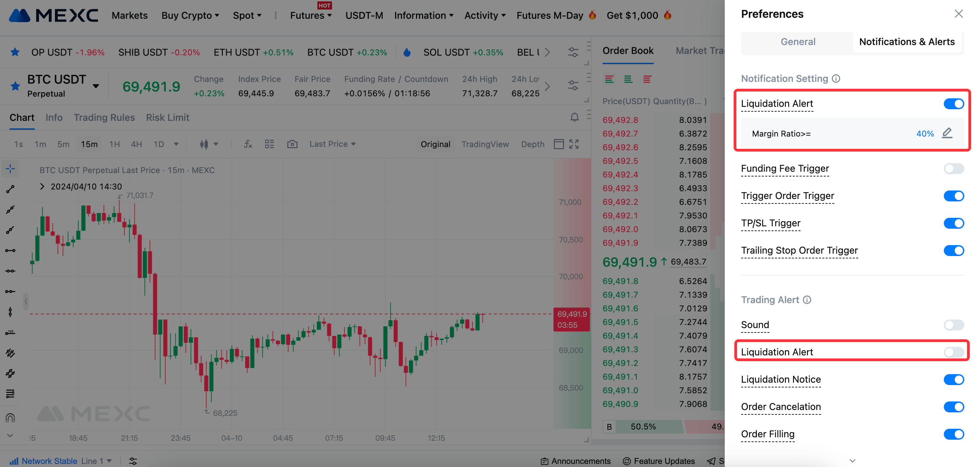980x467 pixels.
Task: Click the BTC USDT favorite star icon
Action: 15,86
